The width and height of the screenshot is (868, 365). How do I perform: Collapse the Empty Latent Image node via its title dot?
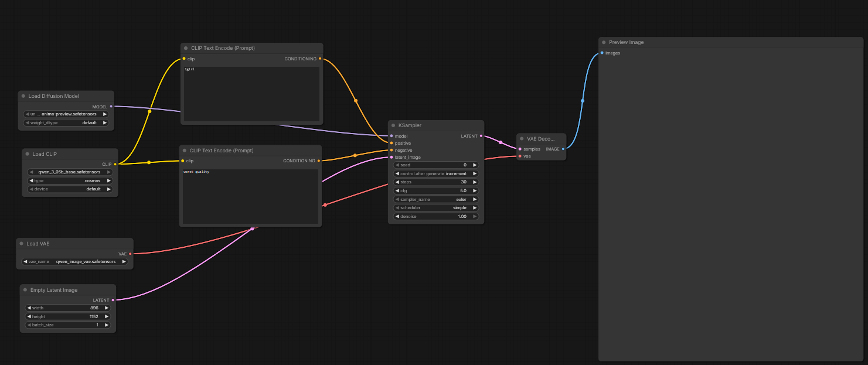[25, 290]
